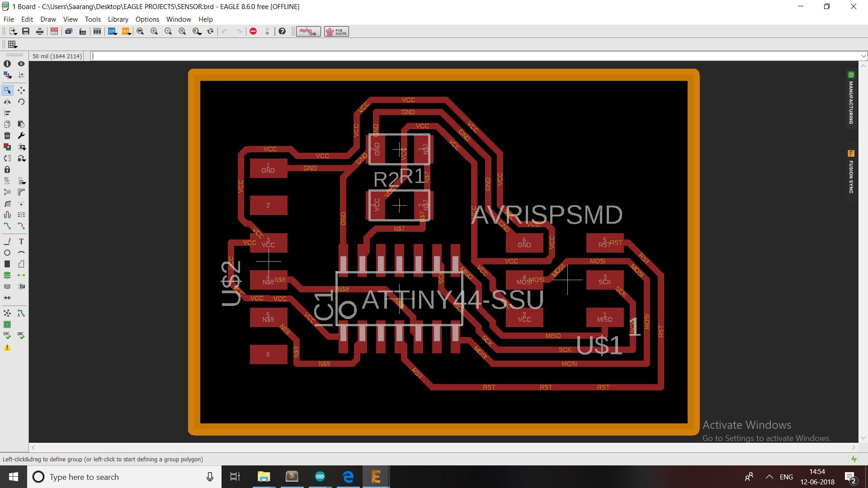This screenshot has width=868, height=488.
Task: Open the File menu
Action: (9, 19)
